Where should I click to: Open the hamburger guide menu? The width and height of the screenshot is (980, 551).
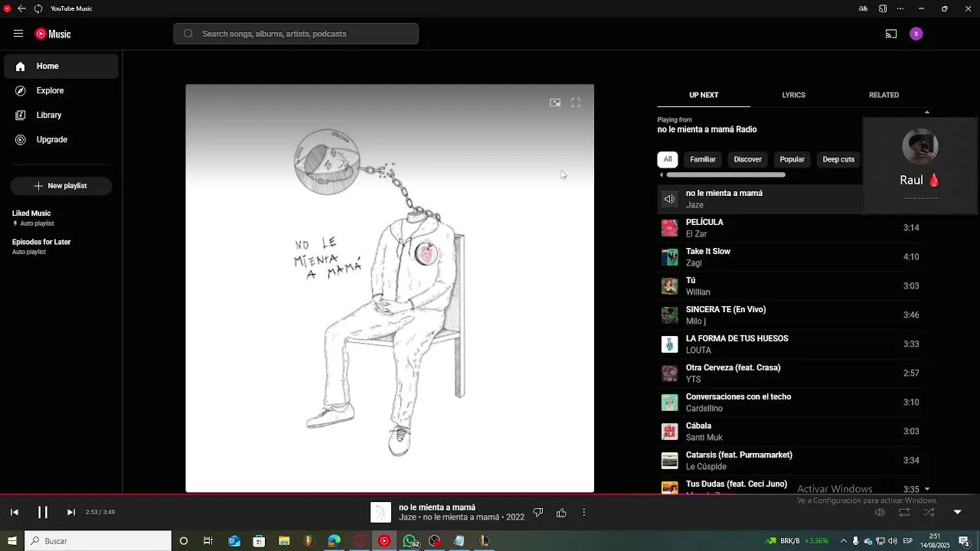point(18,34)
